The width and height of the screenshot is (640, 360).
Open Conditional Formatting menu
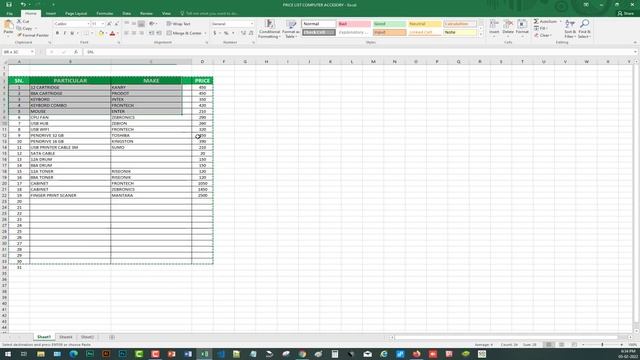(x=269, y=29)
